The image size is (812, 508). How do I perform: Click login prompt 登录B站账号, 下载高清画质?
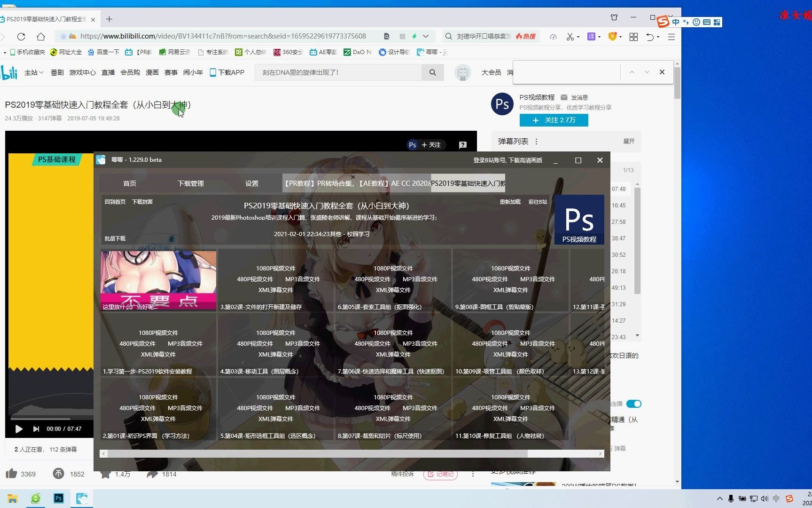(507, 160)
